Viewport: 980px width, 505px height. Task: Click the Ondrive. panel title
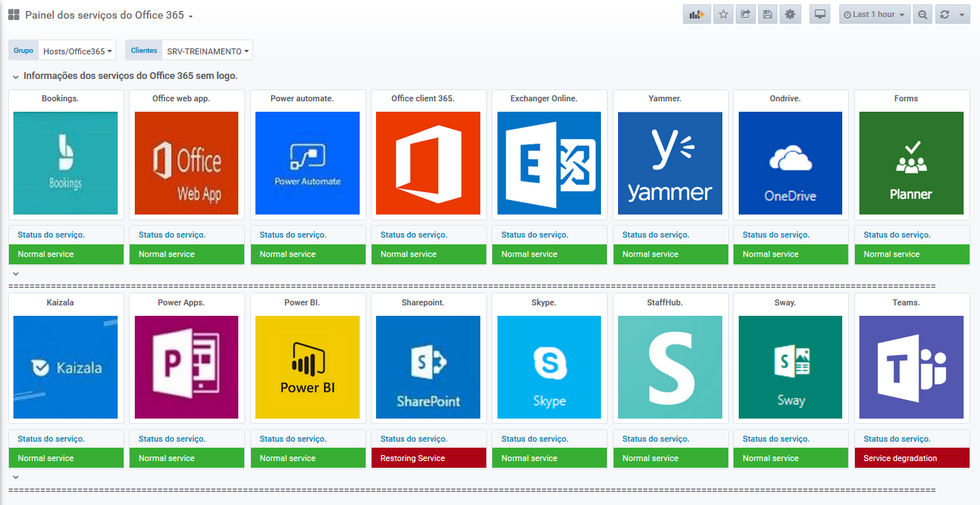coord(786,98)
